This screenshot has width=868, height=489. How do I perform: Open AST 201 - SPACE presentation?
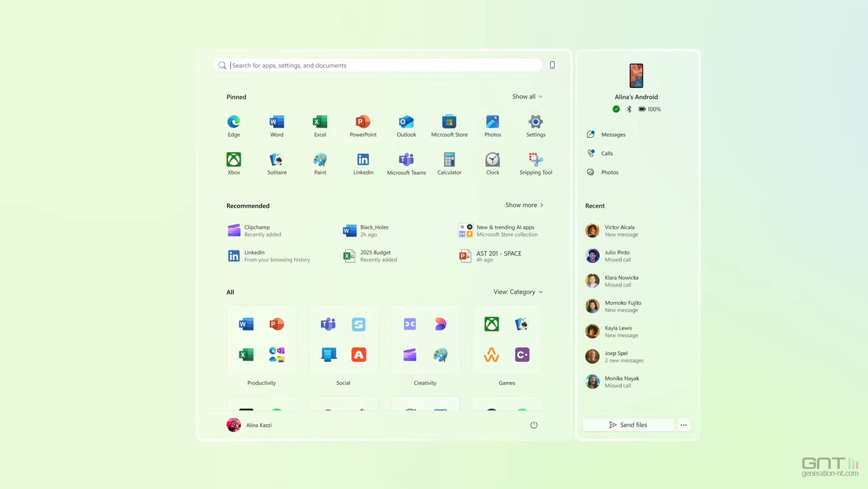pyautogui.click(x=490, y=256)
